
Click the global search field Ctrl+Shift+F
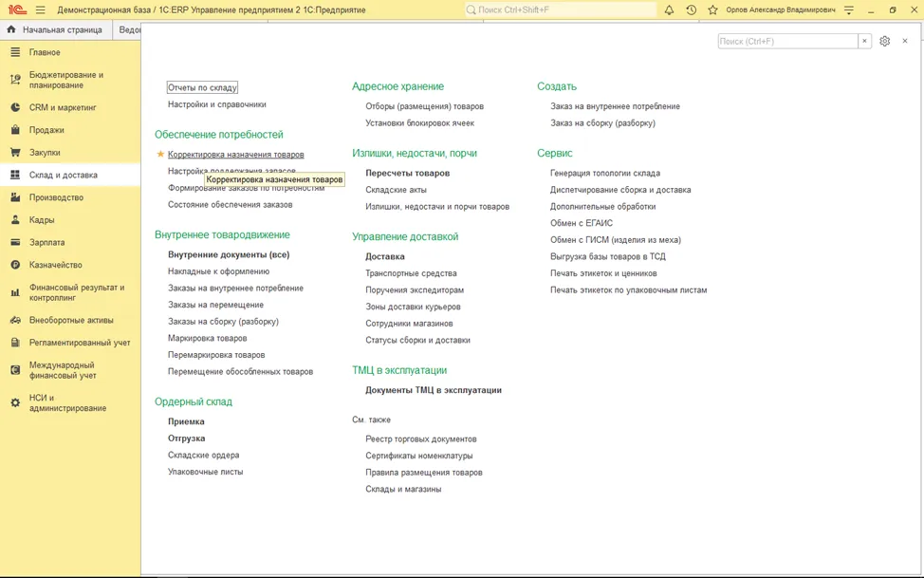[561, 10]
